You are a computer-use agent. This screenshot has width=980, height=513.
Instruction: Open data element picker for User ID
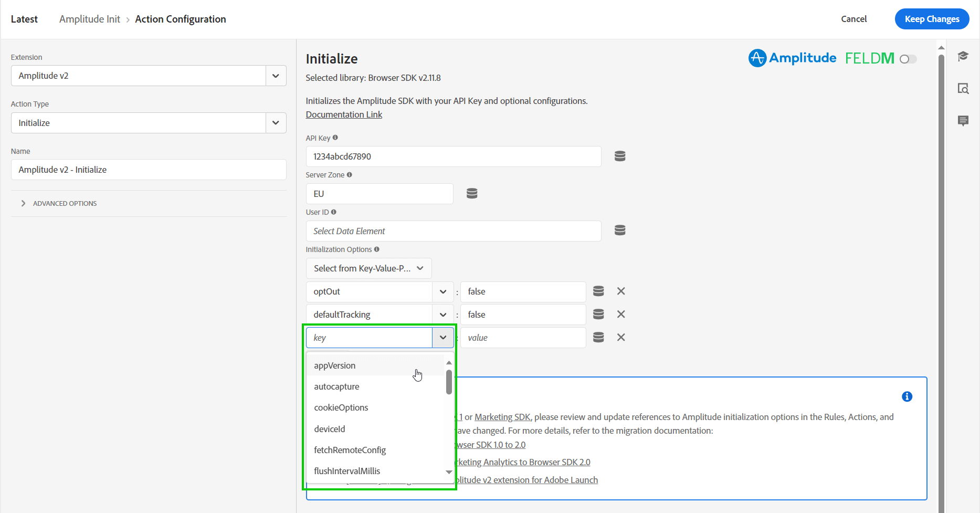click(x=620, y=230)
